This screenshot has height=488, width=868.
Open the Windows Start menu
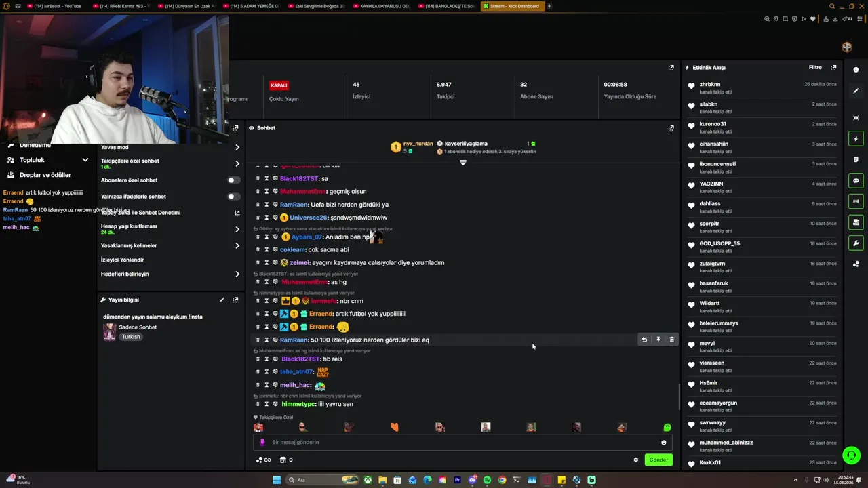pyautogui.click(x=277, y=480)
